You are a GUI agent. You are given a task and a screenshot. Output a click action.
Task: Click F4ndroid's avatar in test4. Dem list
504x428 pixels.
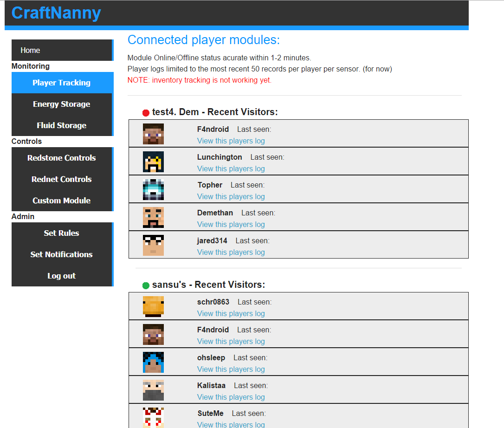click(153, 134)
